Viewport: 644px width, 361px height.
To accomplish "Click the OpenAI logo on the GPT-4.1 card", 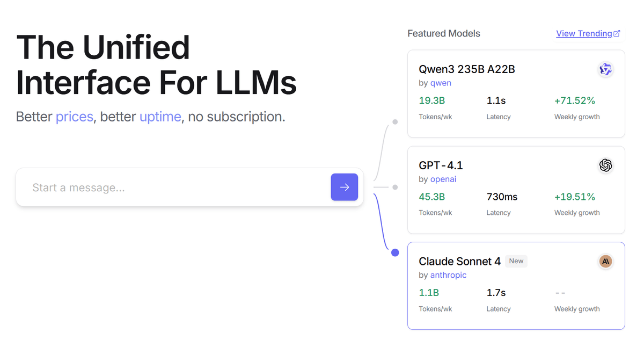I will point(605,165).
